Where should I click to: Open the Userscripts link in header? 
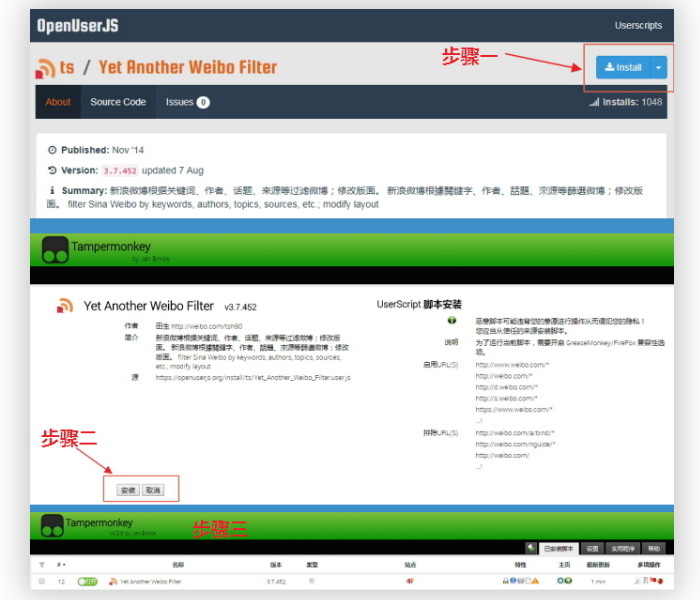pos(638,25)
